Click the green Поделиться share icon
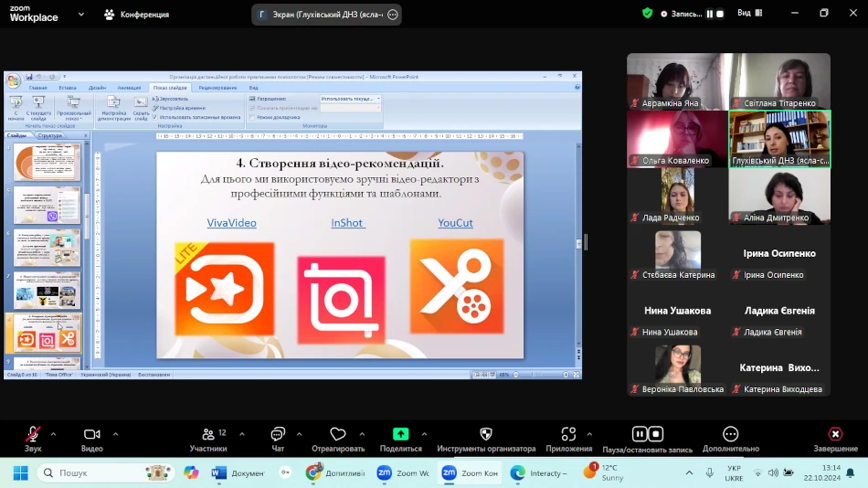This screenshot has width=868, height=488. [x=401, y=434]
